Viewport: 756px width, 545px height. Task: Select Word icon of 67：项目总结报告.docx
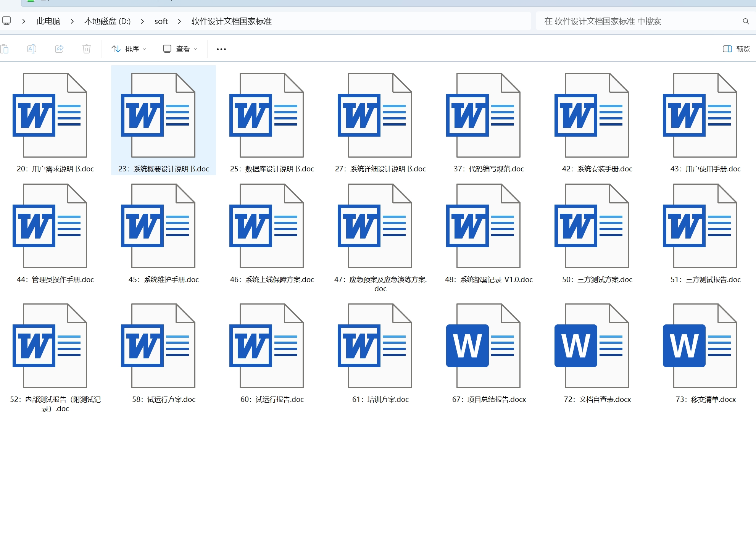484,346
